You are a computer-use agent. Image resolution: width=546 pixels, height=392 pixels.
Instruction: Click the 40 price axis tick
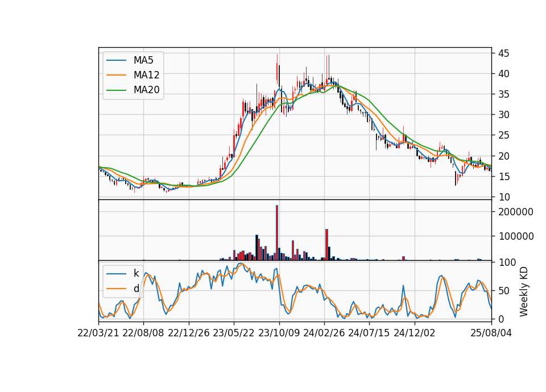click(x=503, y=74)
